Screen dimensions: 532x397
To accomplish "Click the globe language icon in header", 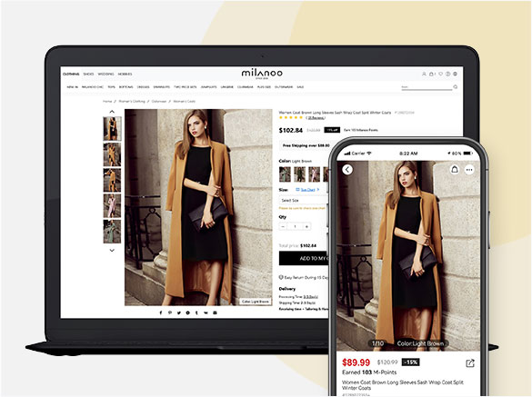I will pos(456,74).
